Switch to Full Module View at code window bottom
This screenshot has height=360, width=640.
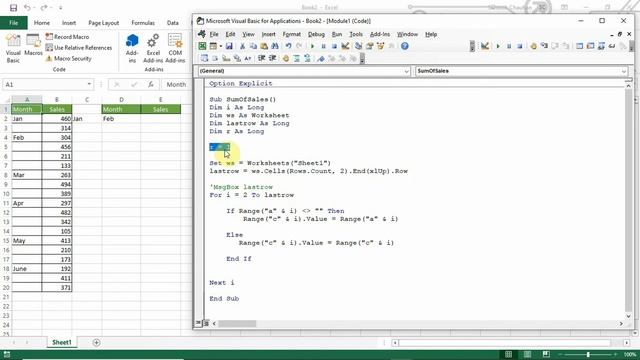(206, 323)
